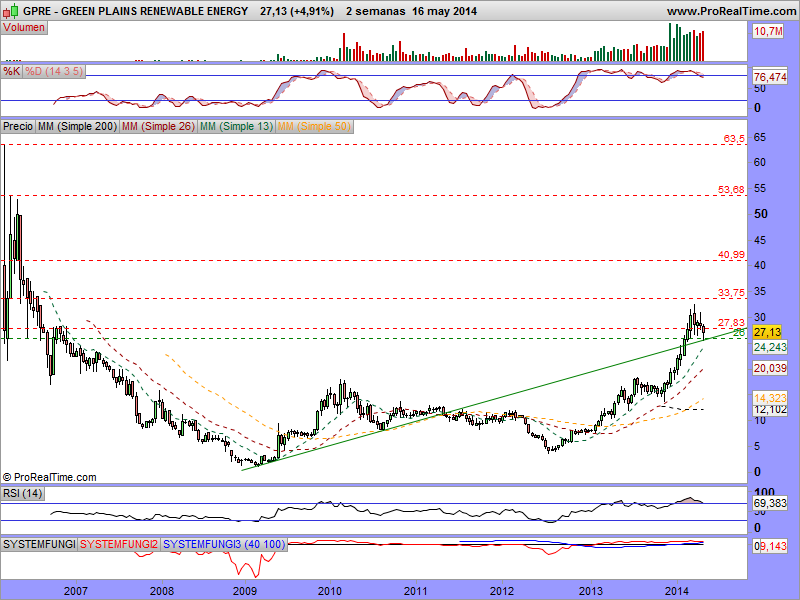This screenshot has height=600, width=800.
Task: Click the "2 semanas" timeframe label
Action: pos(376,11)
